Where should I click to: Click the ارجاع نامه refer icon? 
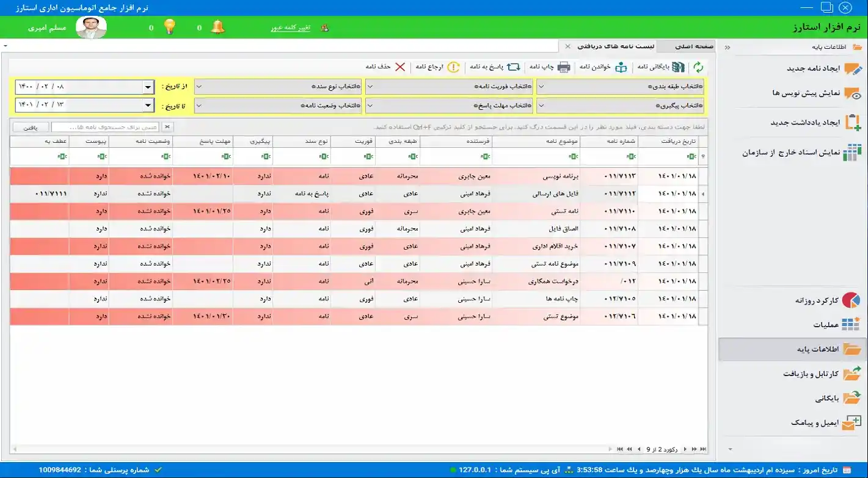point(453,67)
